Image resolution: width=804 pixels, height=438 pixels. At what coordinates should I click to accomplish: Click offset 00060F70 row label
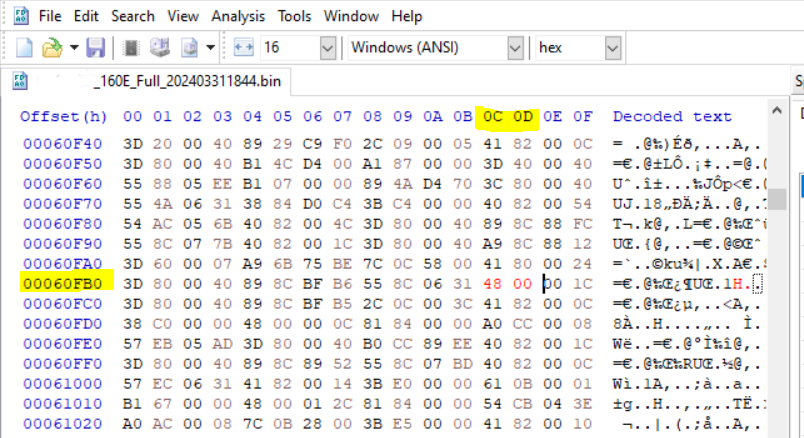pyautogui.click(x=63, y=204)
